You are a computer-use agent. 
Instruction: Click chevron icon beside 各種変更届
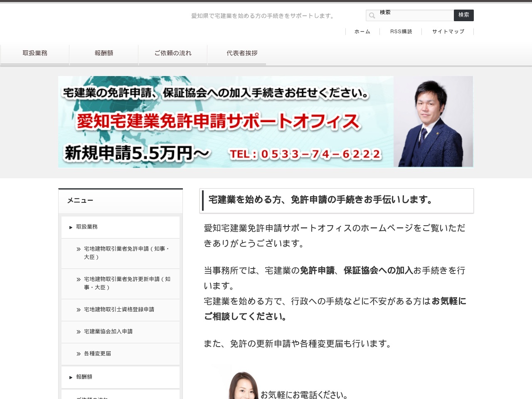click(79, 354)
